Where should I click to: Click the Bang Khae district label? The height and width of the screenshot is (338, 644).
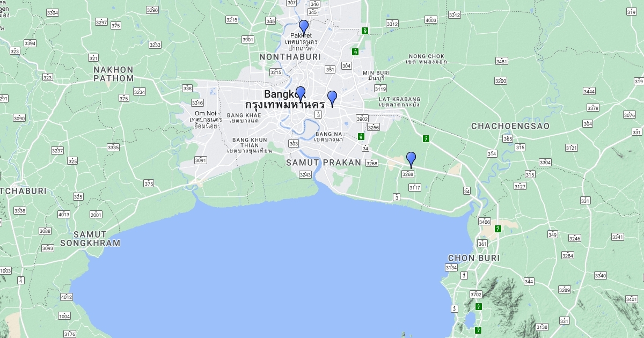tap(244, 117)
